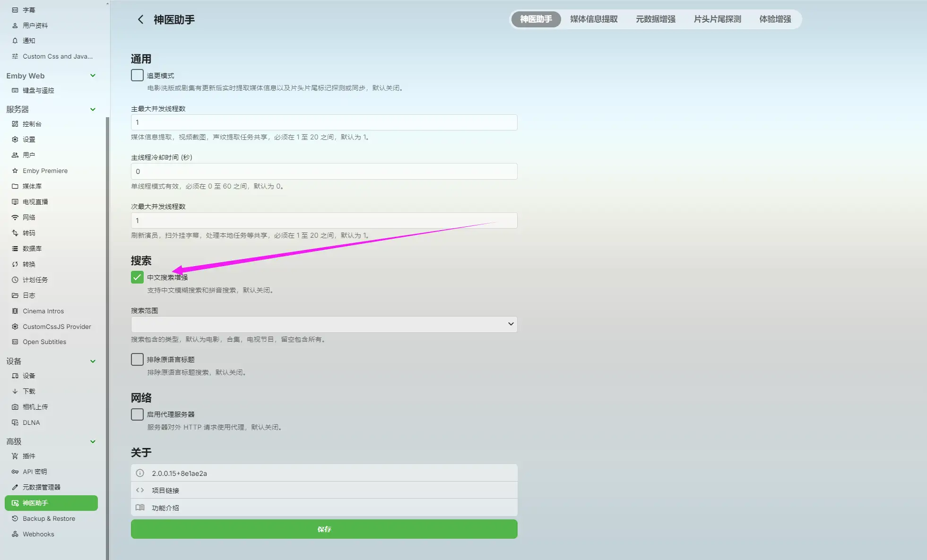Click the back arrow next to 神医助手
927x560 pixels.
tap(140, 19)
